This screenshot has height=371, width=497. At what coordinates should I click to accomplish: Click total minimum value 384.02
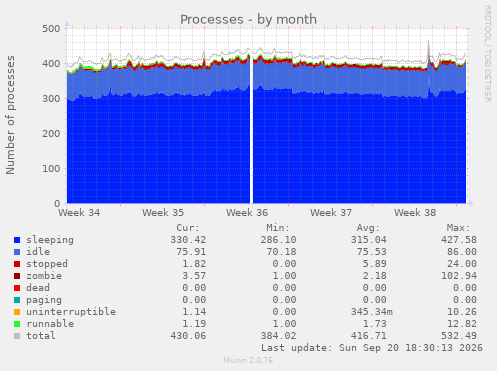pyautogui.click(x=278, y=336)
